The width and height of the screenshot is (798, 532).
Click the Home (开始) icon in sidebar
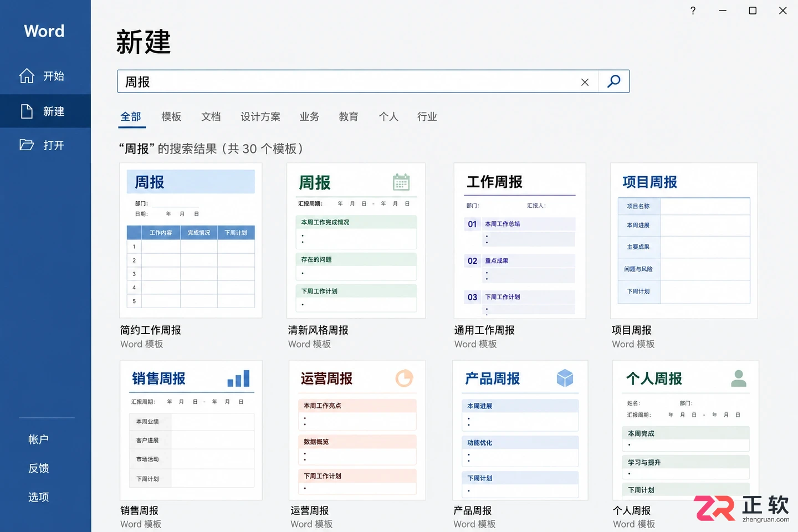pos(27,76)
